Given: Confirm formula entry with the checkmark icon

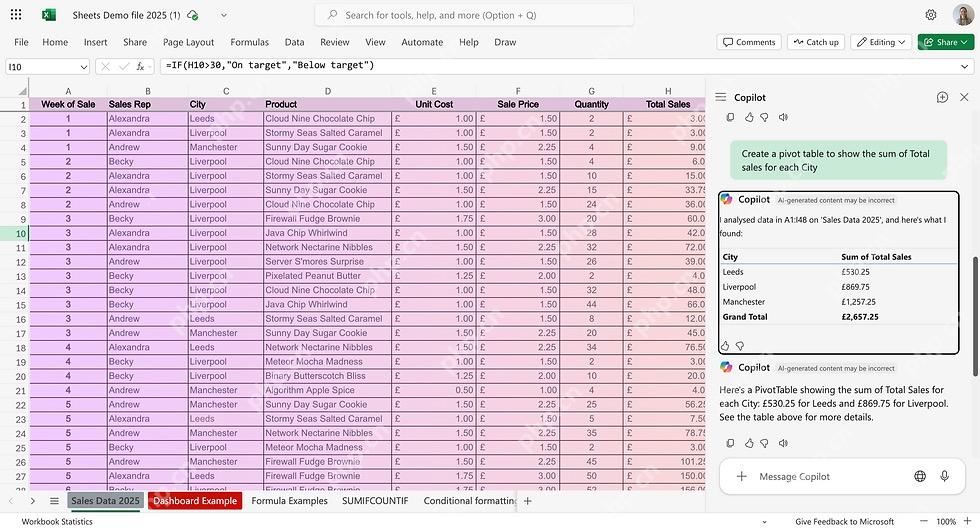Looking at the screenshot, I should 124,66.
